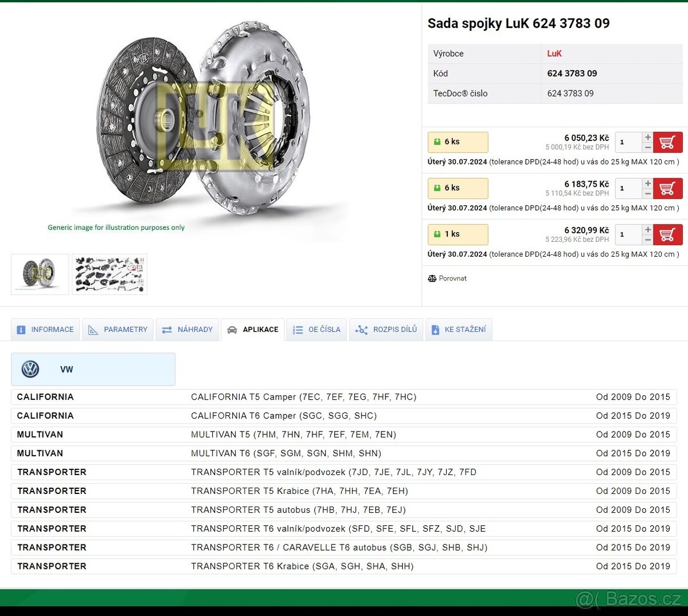
Task: Click the Aplikace car icon
Action: point(232,330)
